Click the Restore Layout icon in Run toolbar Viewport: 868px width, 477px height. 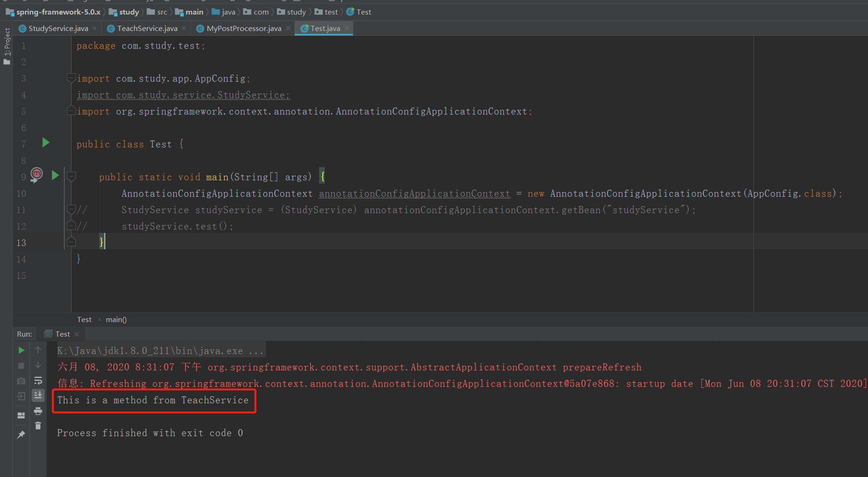21,415
